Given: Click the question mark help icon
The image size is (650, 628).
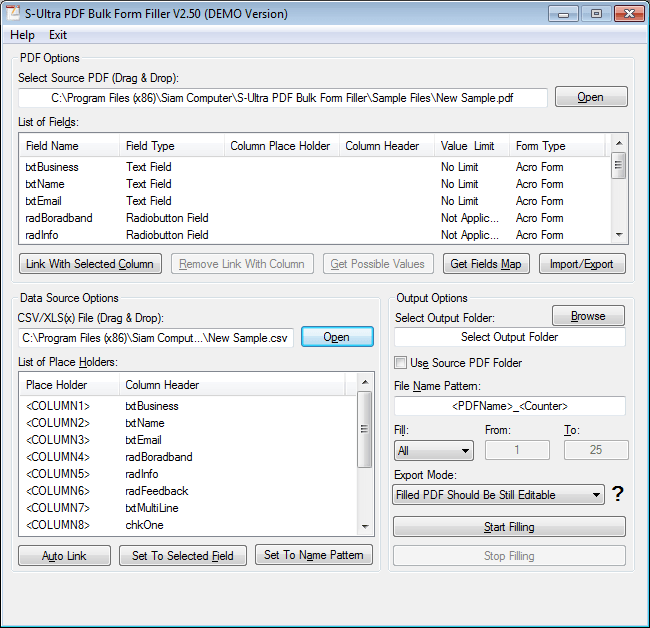Looking at the screenshot, I should click(x=618, y=494).
